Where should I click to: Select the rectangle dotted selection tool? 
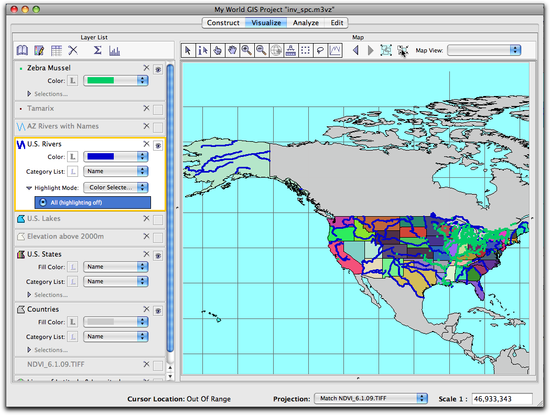point(305,51)
